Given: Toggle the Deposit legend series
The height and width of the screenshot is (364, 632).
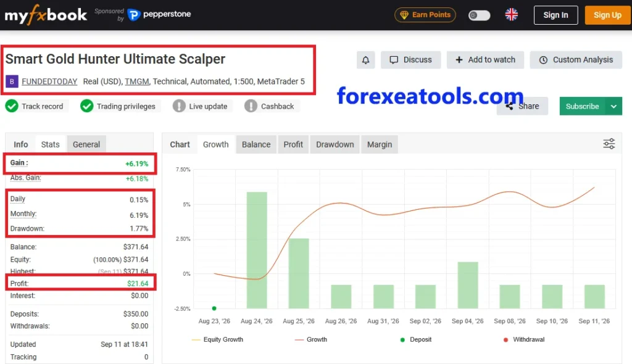Looking at the screenshot, I should click(415, 339).
